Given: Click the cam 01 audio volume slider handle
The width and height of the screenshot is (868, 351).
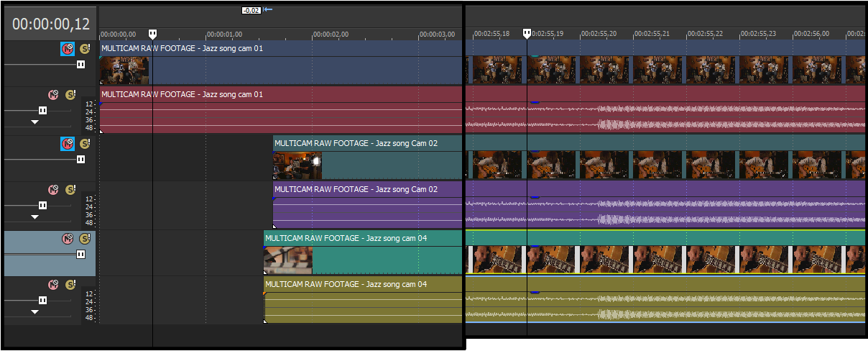Looking at the screenshot, I should tap(42, 110).
